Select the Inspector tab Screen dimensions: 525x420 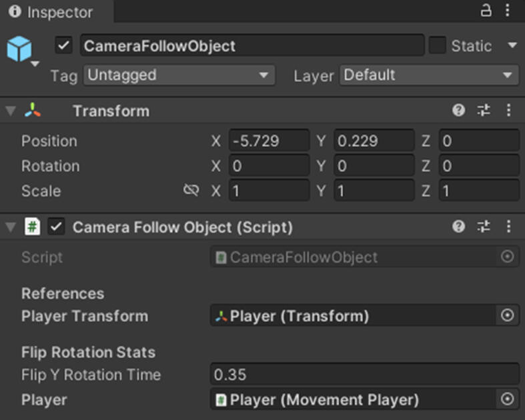(52, 12)
